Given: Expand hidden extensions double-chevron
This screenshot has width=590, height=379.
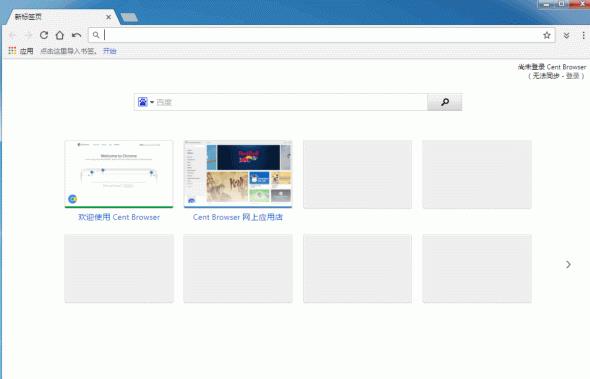Looking at the screenshot, I should pos(566,35).
